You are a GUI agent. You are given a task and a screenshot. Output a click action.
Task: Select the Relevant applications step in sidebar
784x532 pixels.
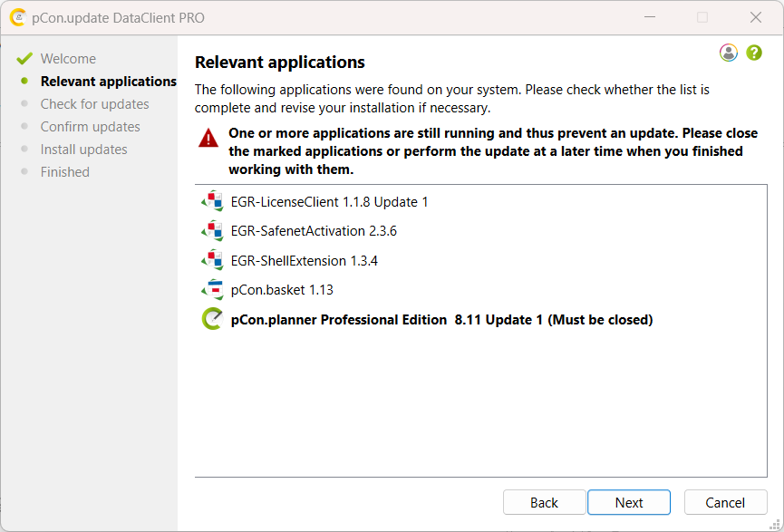(109, 81)
